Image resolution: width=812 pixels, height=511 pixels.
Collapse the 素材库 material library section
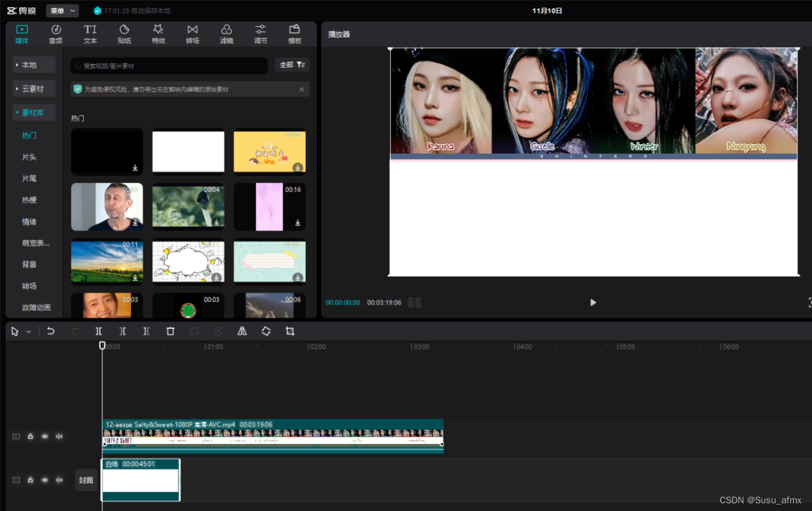34,112
